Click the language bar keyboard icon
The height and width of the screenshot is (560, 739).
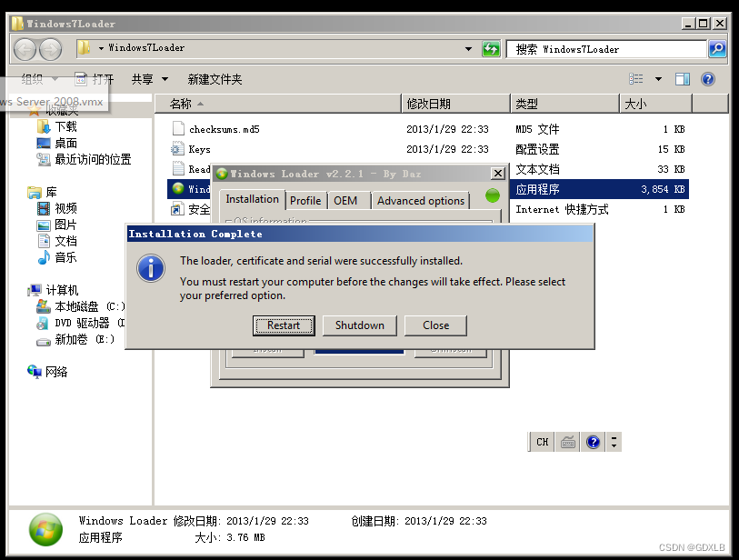568,442
